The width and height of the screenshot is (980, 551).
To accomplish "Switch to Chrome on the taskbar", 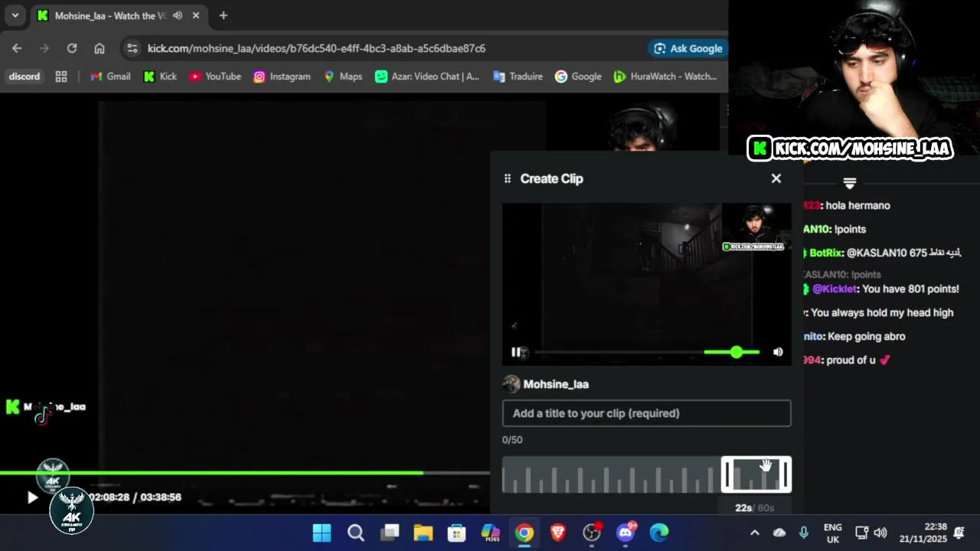I will (x=524, y=532).
